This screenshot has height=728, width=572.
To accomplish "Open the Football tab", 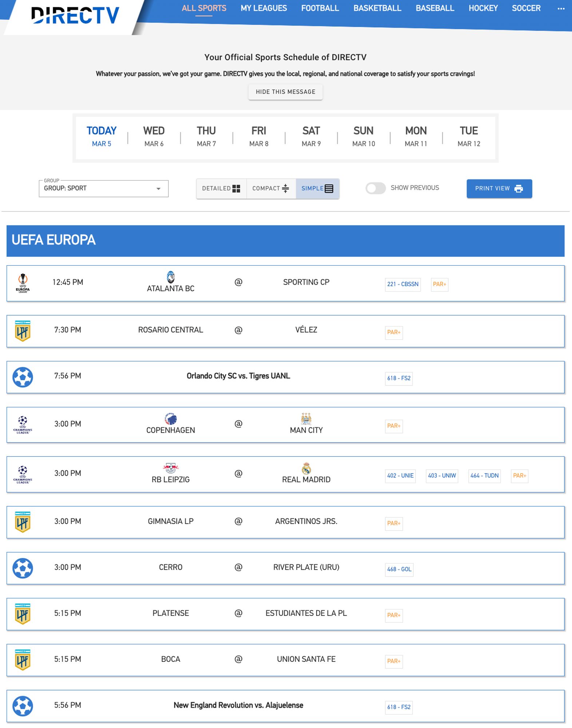I will click(x=320, y=8).
